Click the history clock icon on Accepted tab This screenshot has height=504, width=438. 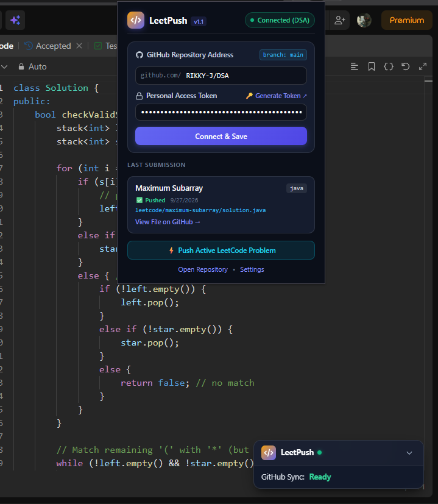pos(29,46)
